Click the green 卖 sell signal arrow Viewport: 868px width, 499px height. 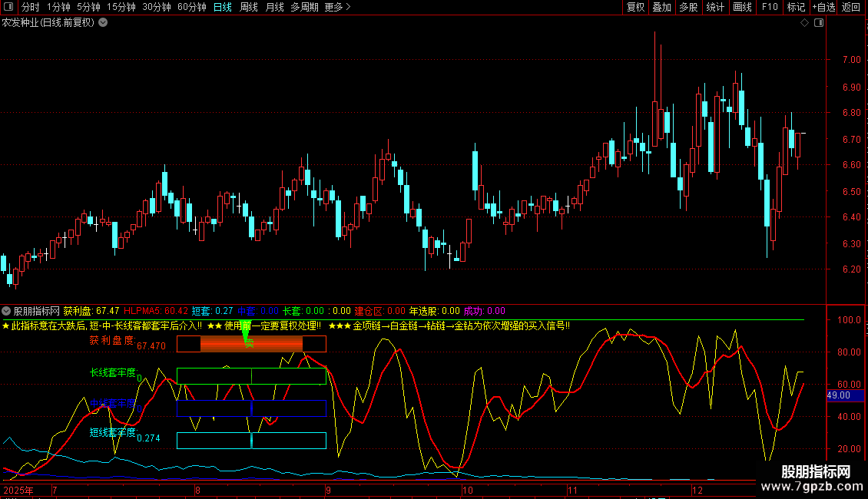pos(247,339)
